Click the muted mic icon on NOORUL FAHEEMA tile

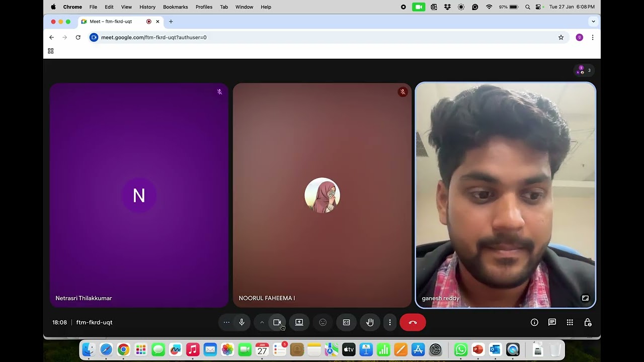pyautogui.click(x=403, y=92)
